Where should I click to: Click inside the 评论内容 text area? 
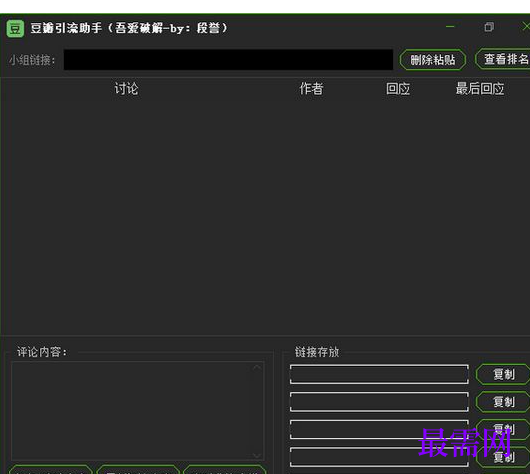point(138,411)
